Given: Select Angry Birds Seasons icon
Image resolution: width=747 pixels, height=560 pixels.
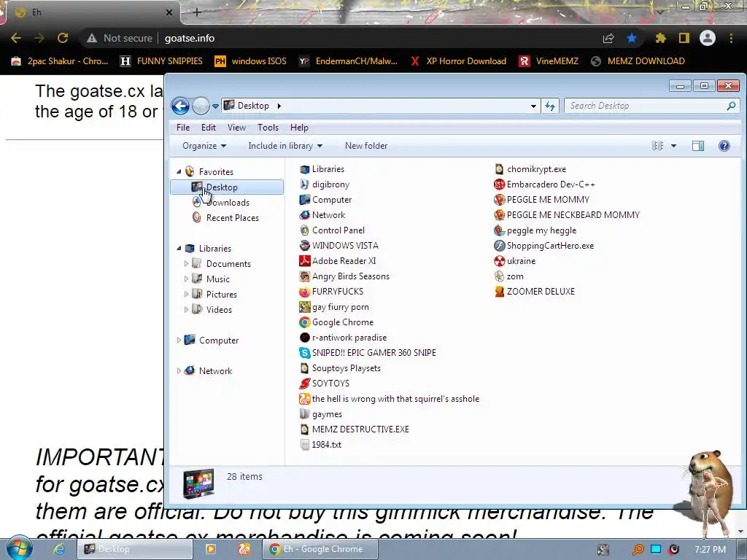Looking at the screenshot, I should pos(304,276).
